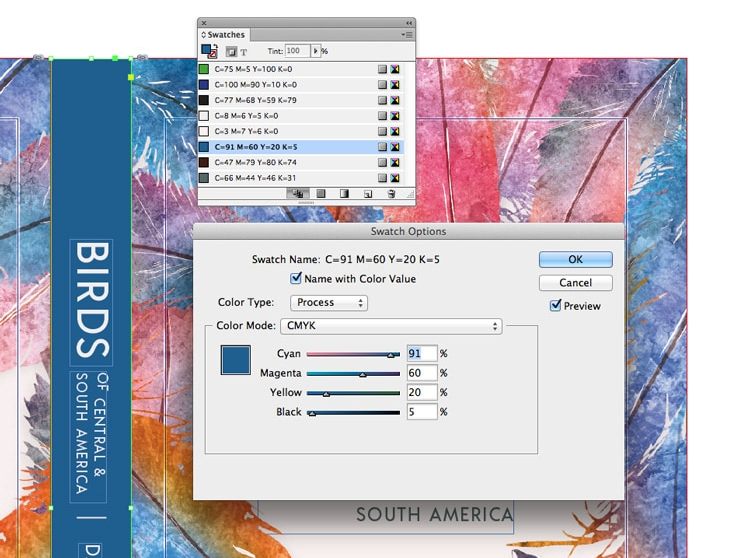Select the formatting affects text T icon

[243, 52]
